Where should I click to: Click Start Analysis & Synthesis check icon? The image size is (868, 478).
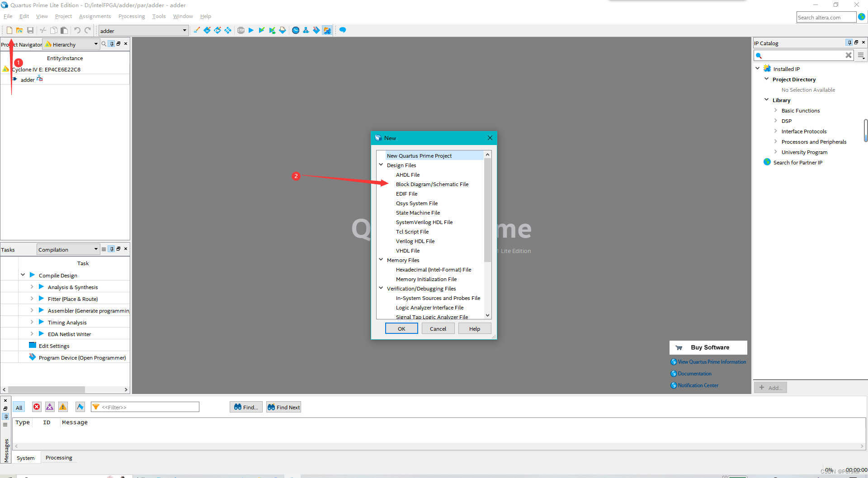261,30
